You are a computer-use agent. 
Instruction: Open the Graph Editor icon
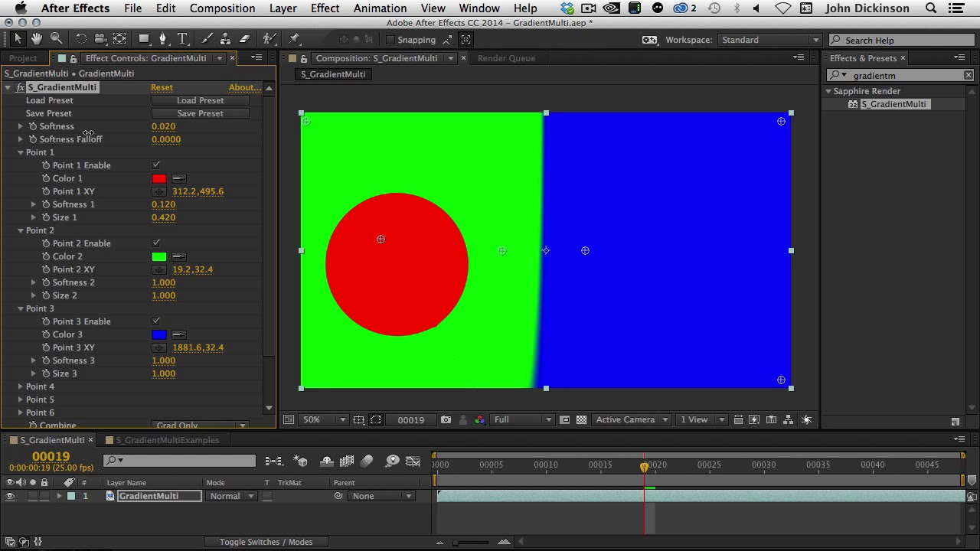(413, 461)
